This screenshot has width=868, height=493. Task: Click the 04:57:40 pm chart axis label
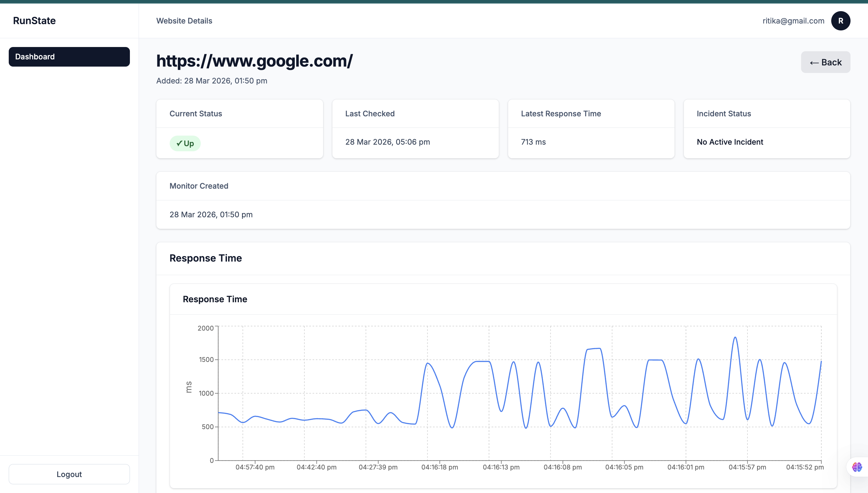pos(255,467)
